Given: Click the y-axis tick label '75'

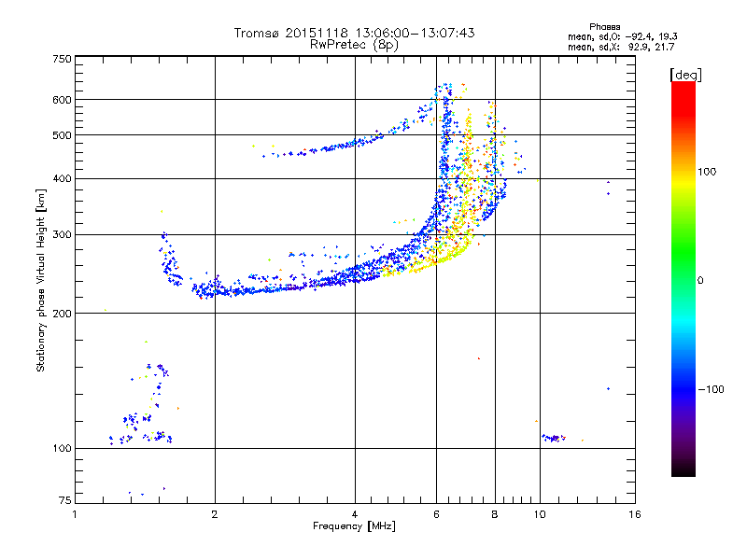Looking at the screenshot, I should coord(65,500).
